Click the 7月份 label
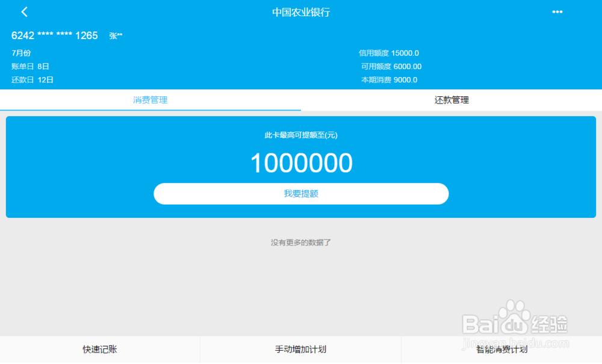This screenshot has width=602, height=364. coord(21,53)
